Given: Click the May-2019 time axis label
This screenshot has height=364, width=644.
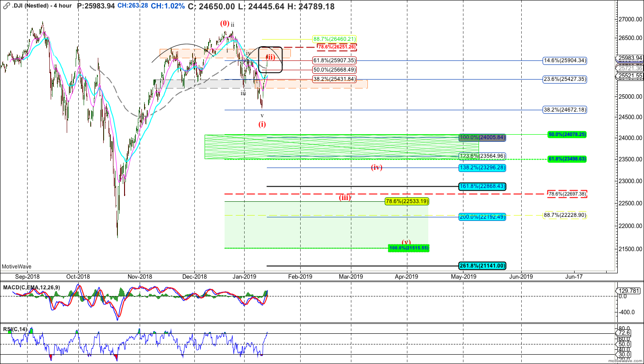Looking at the screenshot, I should 463,276.
